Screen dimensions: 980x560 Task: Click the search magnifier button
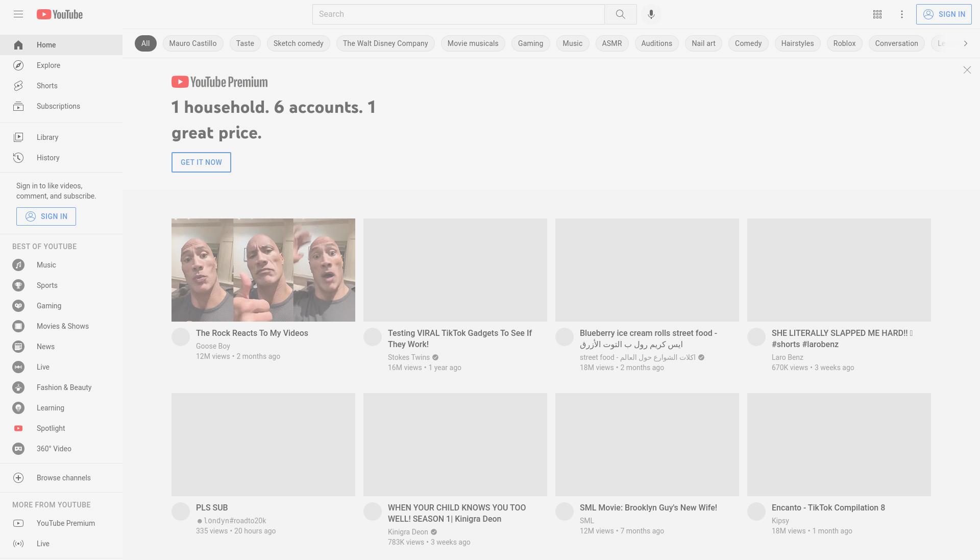coord(620,14)
